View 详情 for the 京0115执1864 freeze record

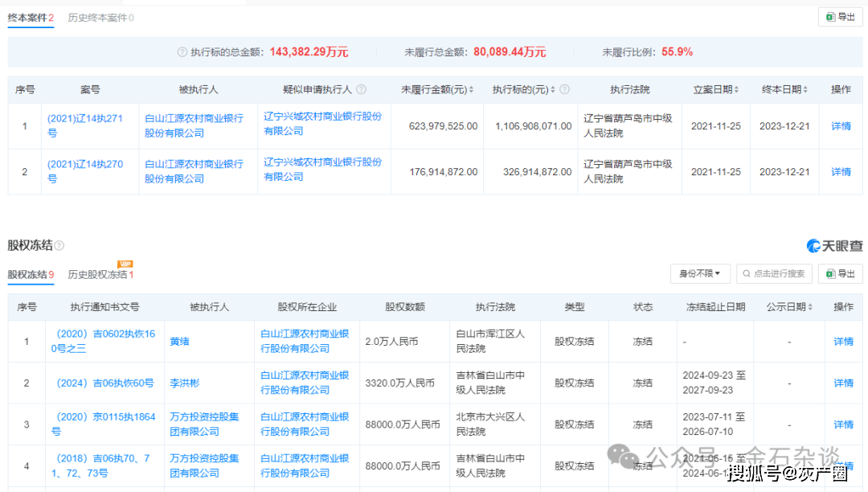844,424
